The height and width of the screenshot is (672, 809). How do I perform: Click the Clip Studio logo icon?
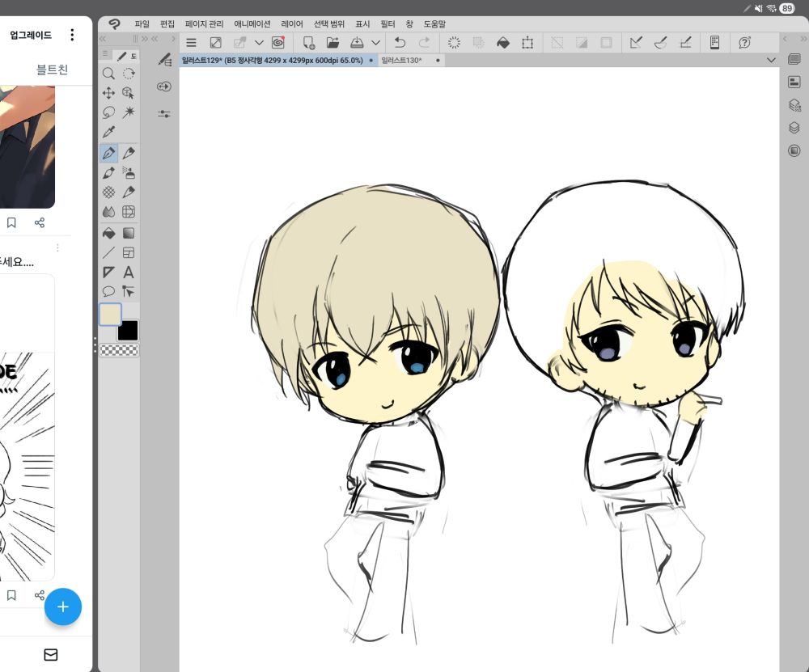point(114,24)
